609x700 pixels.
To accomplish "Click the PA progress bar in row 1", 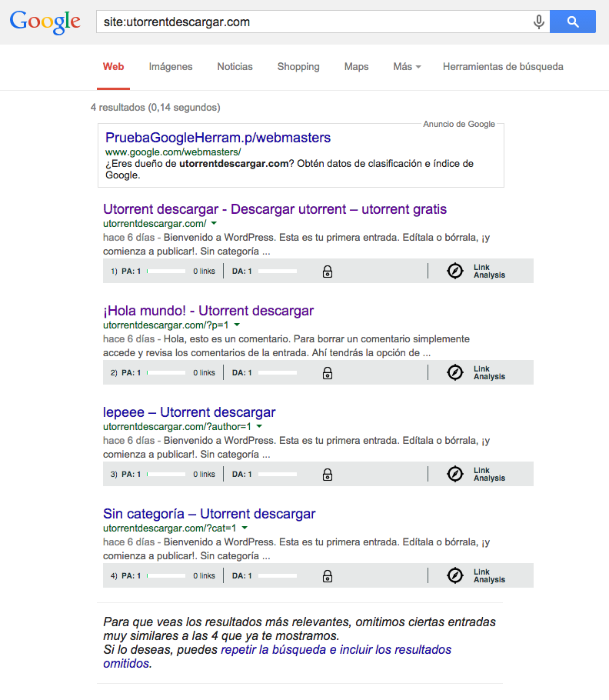I will click(166, 271).
